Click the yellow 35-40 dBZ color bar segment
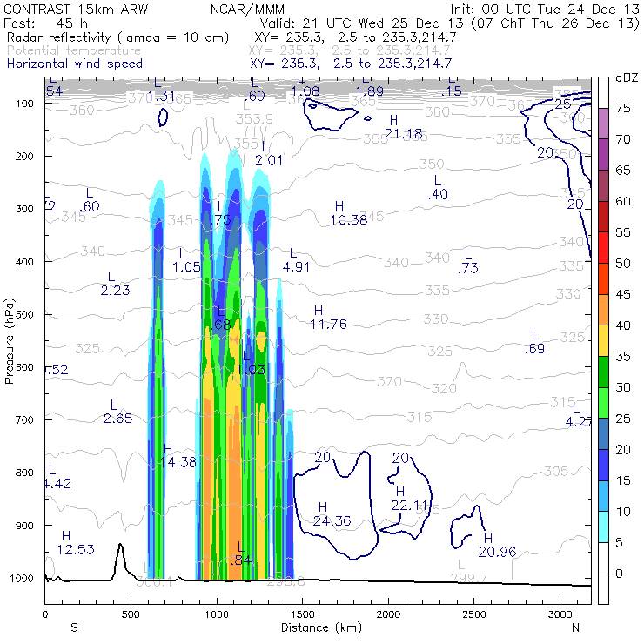 603,340
